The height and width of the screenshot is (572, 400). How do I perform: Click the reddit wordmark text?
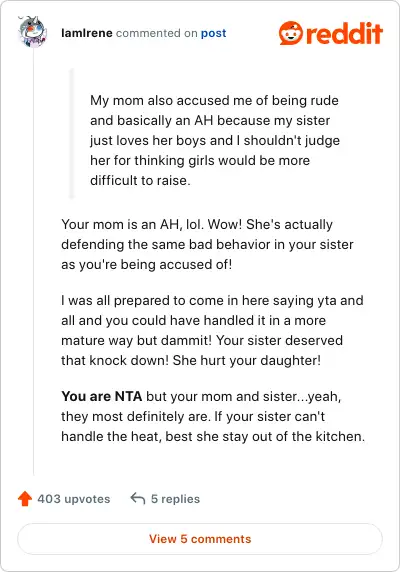(344, 33)
